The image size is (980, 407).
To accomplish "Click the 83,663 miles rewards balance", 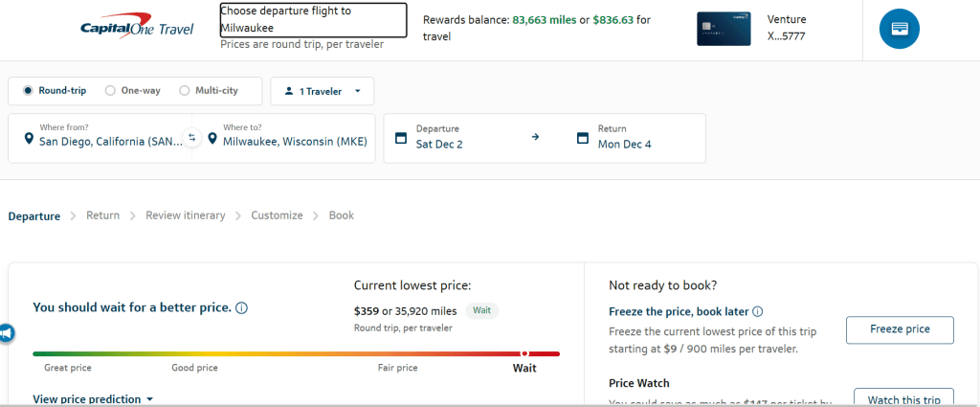I will click(545, 20).
